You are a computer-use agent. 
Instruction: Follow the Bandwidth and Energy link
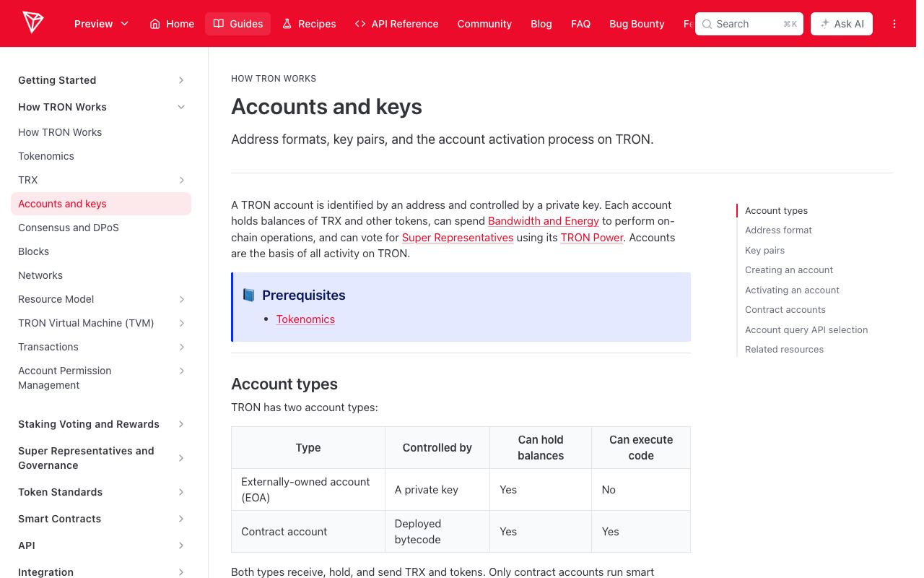(544, 221)
